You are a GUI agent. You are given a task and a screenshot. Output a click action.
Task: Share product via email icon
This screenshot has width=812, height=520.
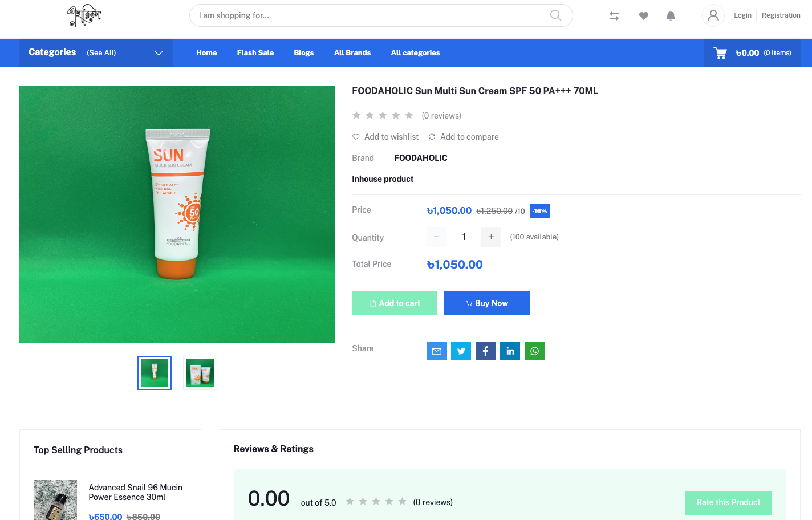[437, 351]
